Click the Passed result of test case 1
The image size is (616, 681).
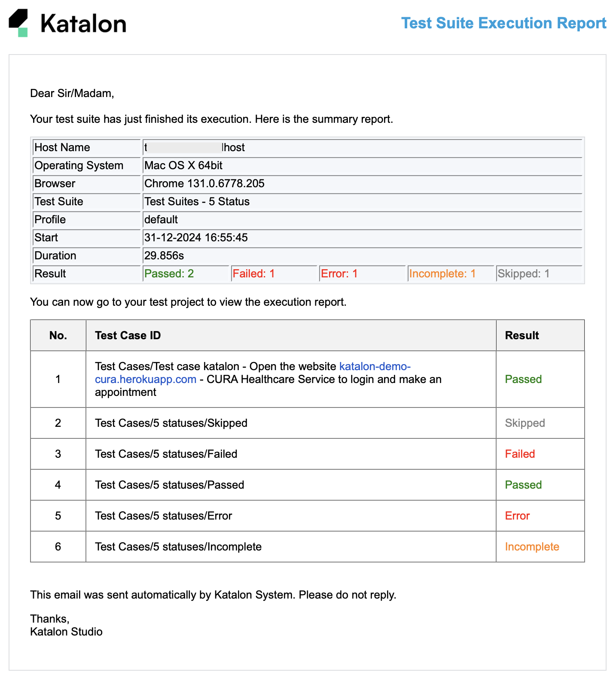pyautogui.click(x=523, y=379)
